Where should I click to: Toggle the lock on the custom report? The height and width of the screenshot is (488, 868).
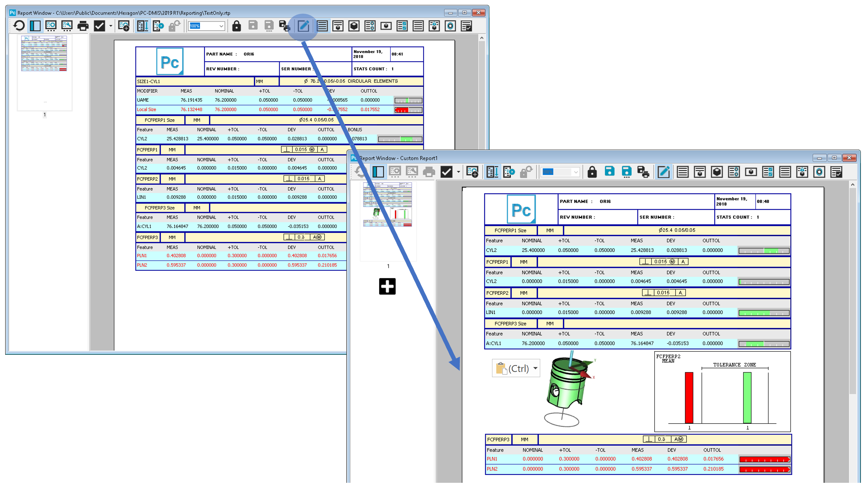(x=592, y=172)
